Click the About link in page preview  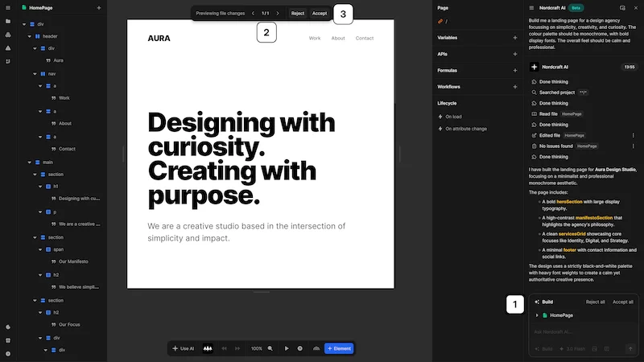pyautogui.click(x=338, y=38)
